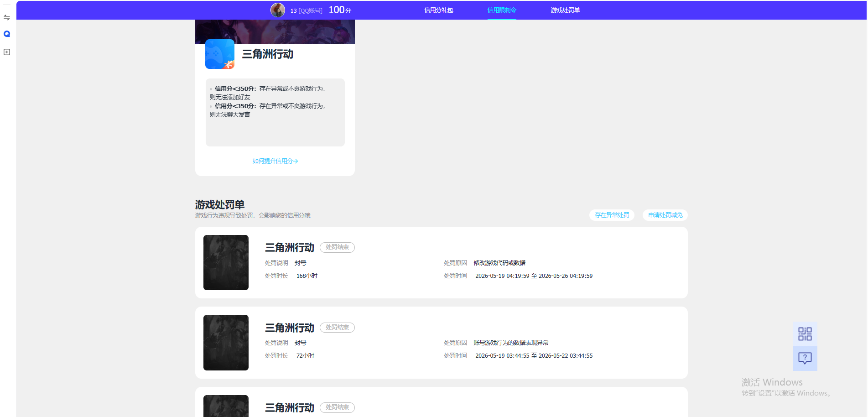The image size is (868, 417).
Task: Click the 168小时 duration value
Action: [307, 276]
